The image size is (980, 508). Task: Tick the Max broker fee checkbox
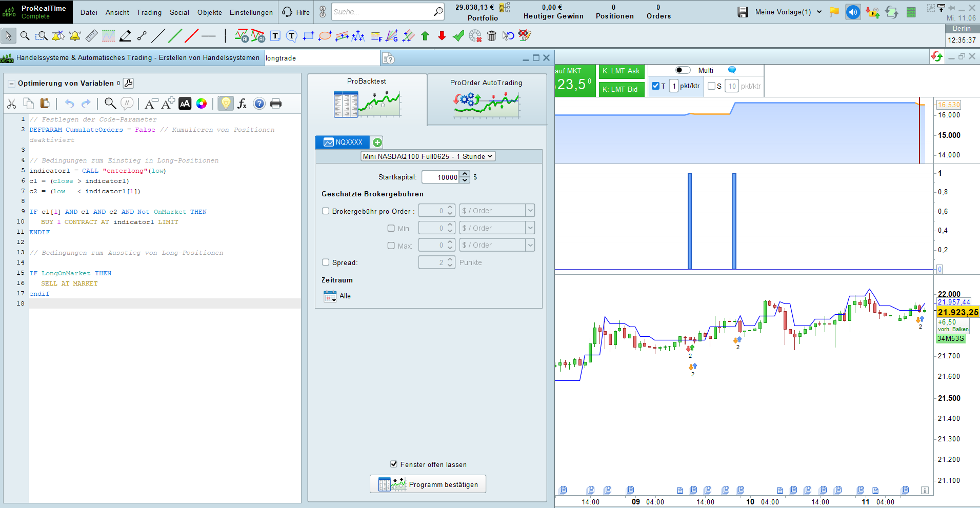[391, 245]
